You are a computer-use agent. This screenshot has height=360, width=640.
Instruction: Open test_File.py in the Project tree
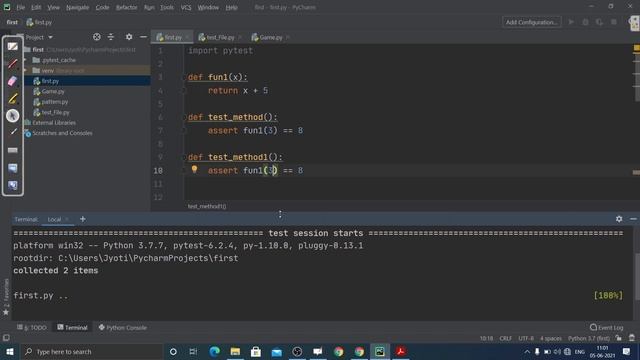(x=56, y=112)
